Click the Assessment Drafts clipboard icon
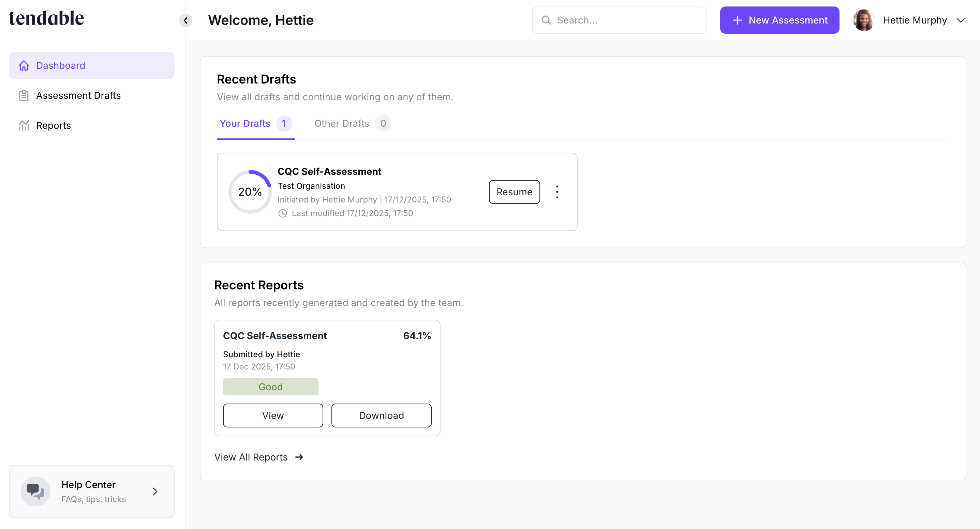 (24, 95)
